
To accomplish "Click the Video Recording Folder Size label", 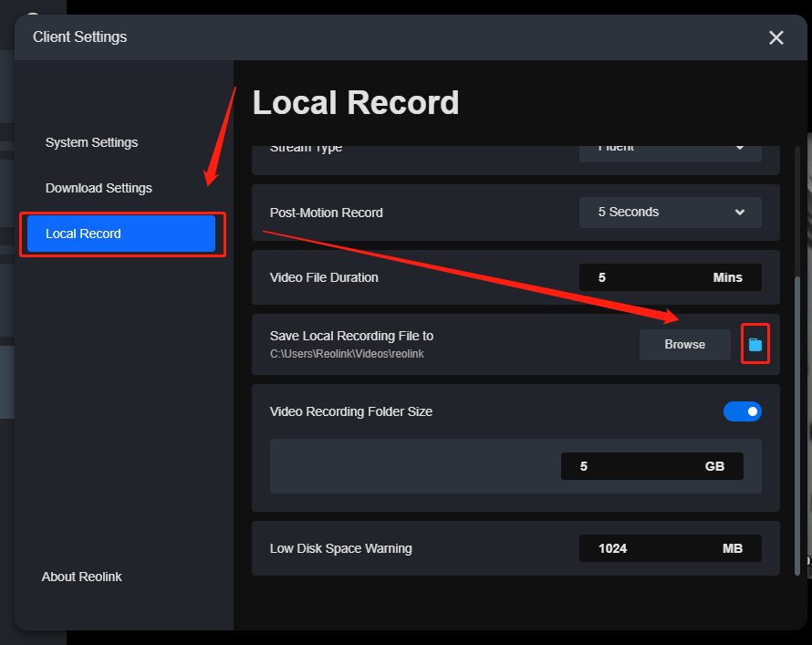I will (351, 411).
